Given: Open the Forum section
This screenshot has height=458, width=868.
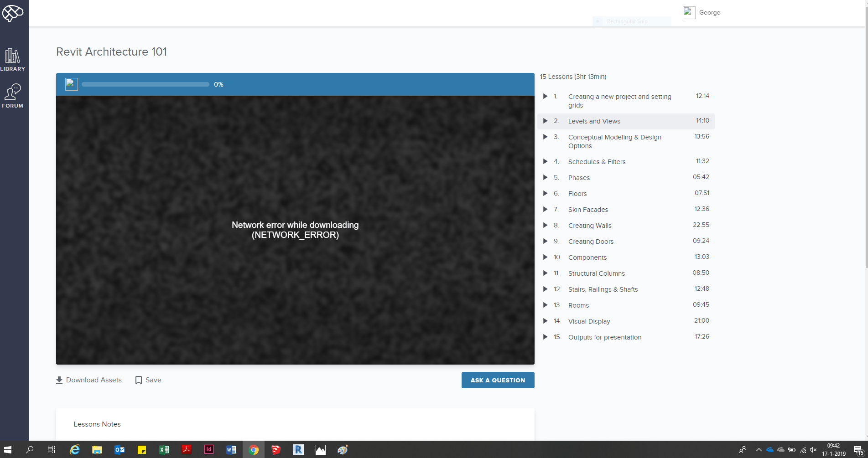Looking at the screenshot, I should coord(13,96).
